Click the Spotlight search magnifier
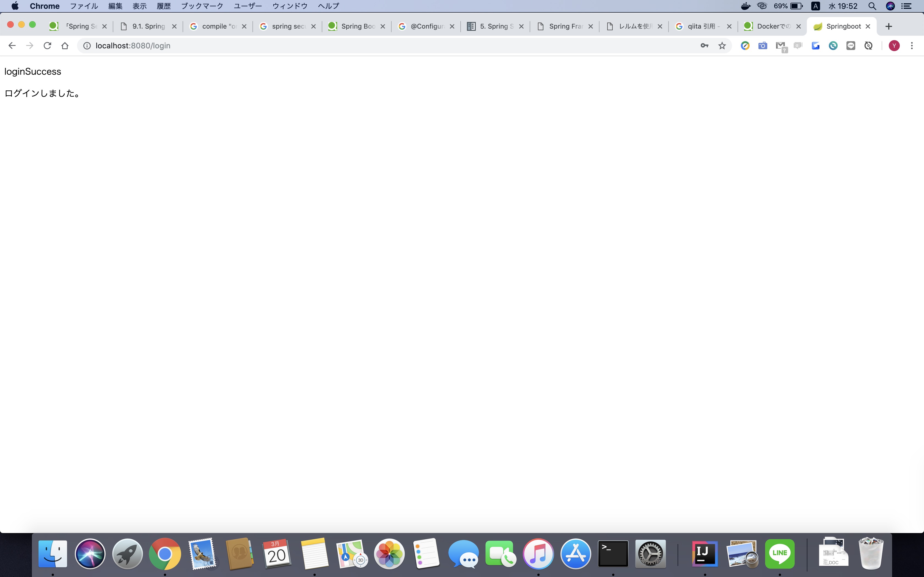Image resolution: width=924 pixels, height=577 pixels. coord(872,6)
